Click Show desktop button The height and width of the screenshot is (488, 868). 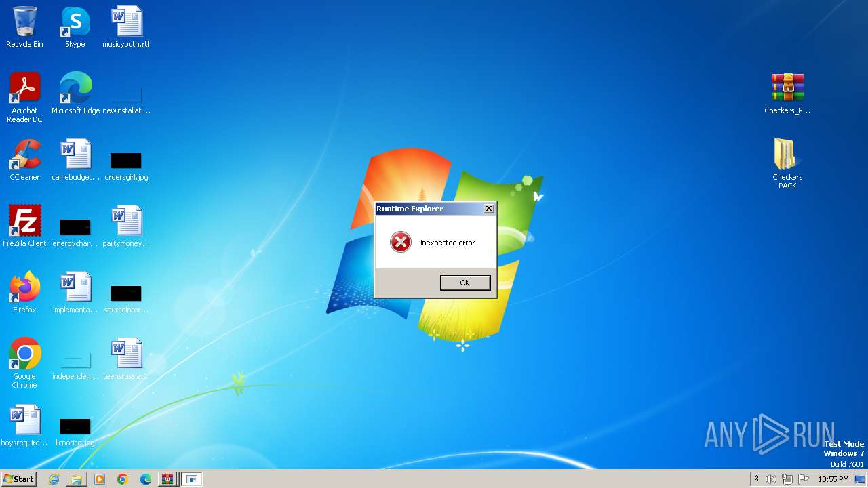(x=861, y=479)
